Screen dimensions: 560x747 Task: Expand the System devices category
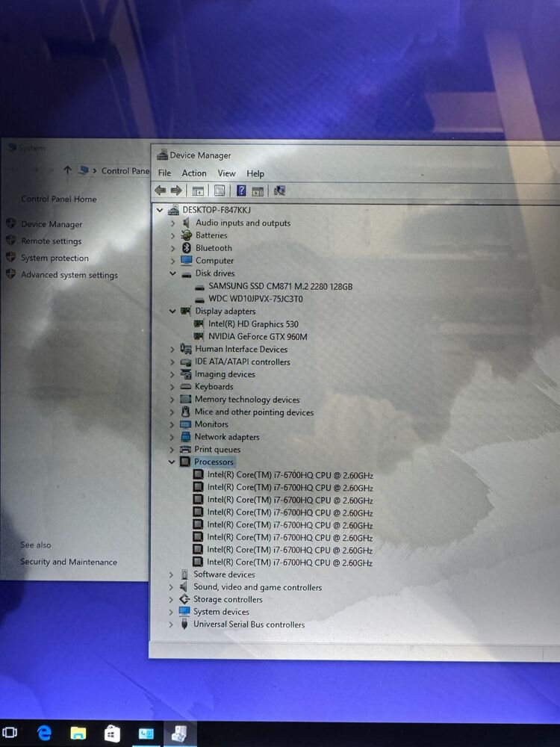pos(171,612)
